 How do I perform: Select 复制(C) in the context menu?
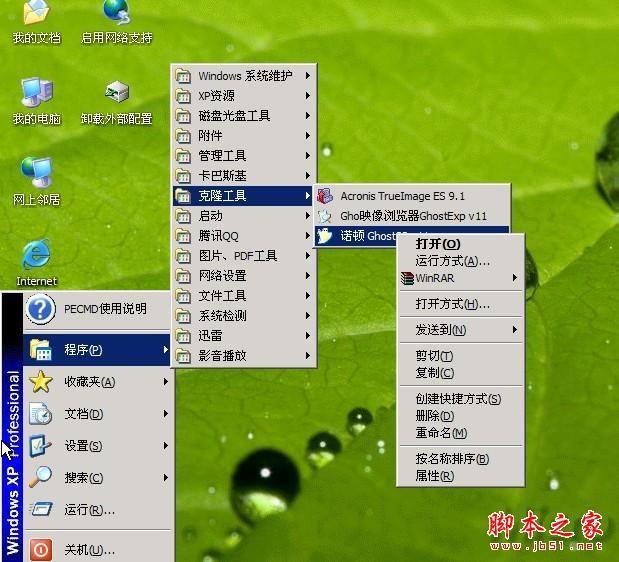pyautogui.click(x=461, y=373)
